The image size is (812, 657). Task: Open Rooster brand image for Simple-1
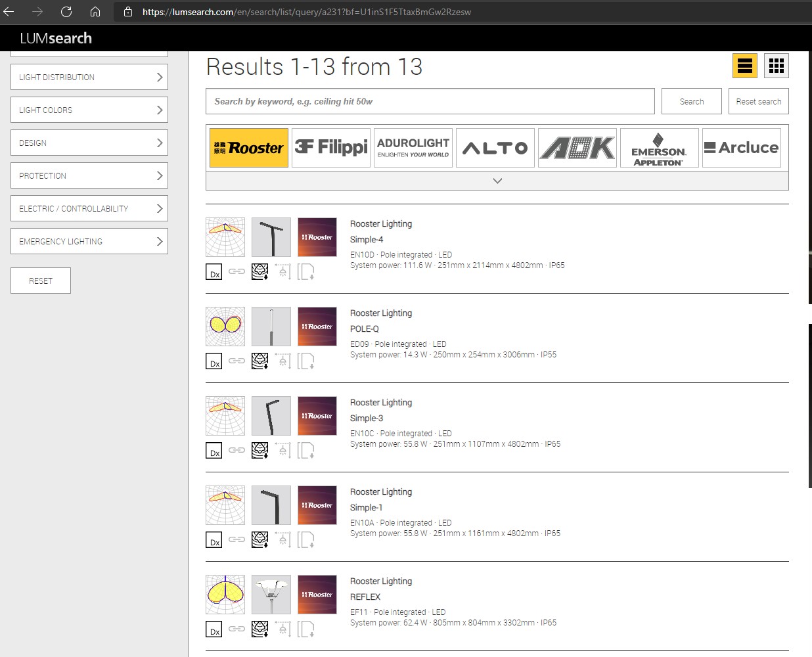[317, 505]
